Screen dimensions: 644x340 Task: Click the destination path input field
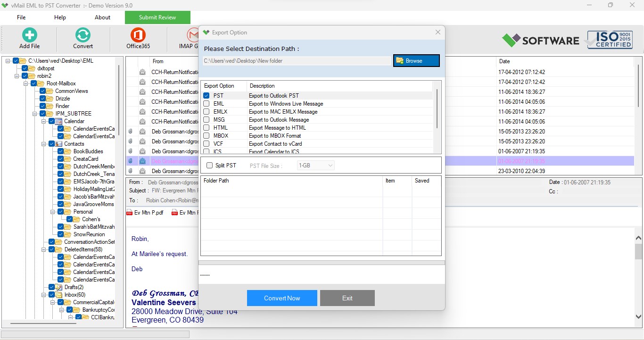(296, 61)
